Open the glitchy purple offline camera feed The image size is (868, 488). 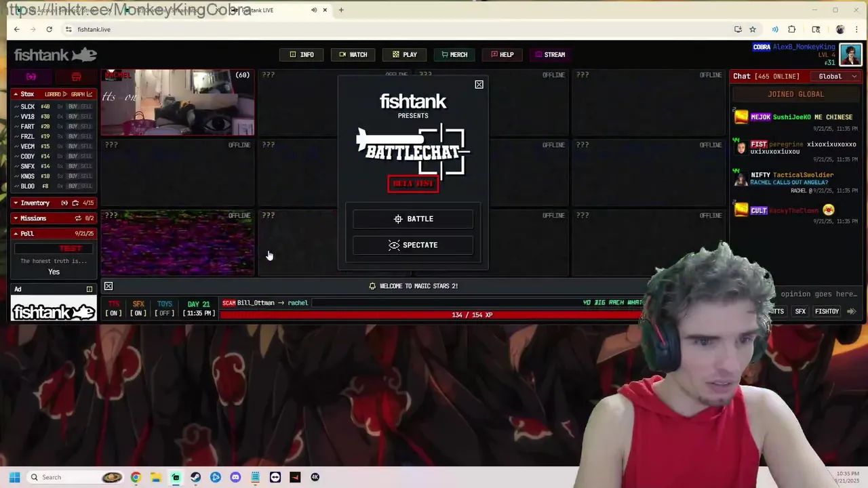[x=178, y=243]
